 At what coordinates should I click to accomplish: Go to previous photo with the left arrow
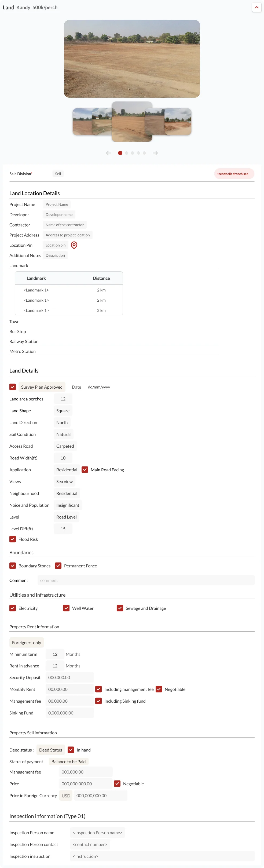point(108,153)
